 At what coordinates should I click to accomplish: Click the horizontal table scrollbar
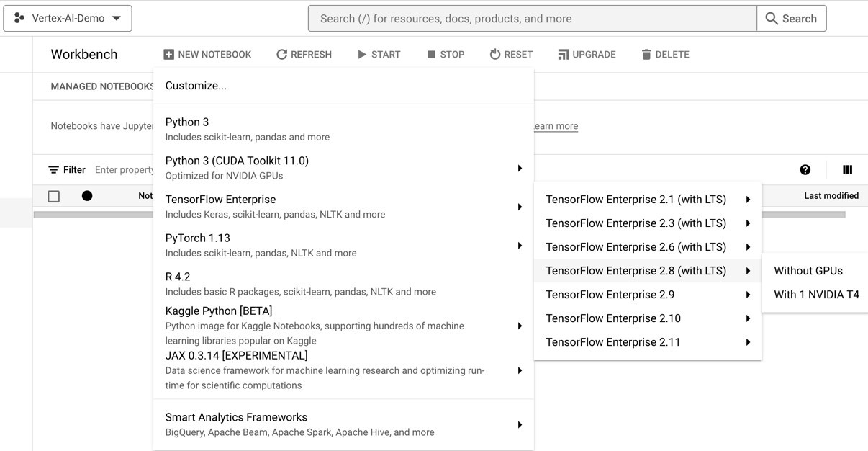pos(439,215)
